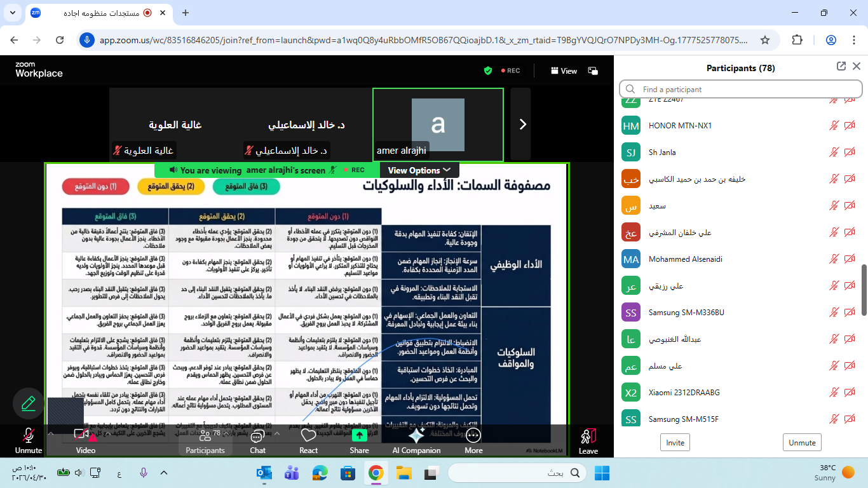Select amer alrajhi's video tile
This screenshot has width=868, height=488.
click(438, 125)
